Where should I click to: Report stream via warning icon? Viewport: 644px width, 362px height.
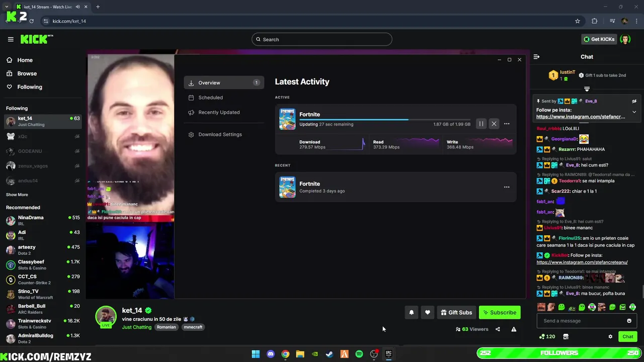pyautogui.click(x=514, y=329)
